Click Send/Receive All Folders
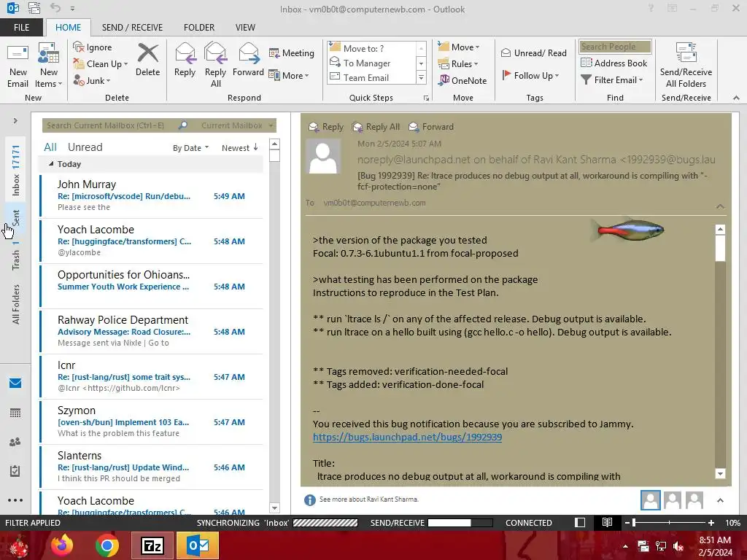Screen dimensions: 747x560 pyautogui.click(x=686, y=66)
